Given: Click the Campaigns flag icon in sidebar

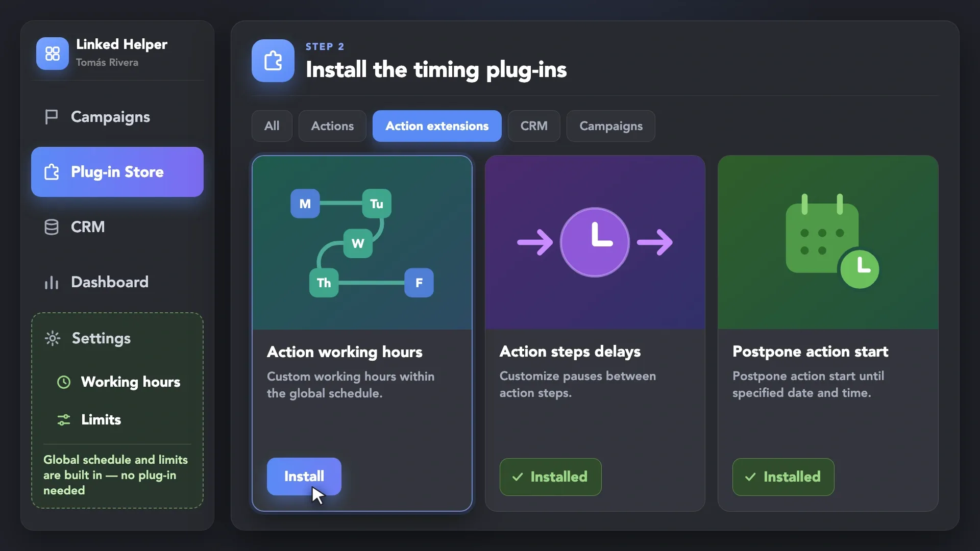Looking at the screenshot, I should coord(52,117).
